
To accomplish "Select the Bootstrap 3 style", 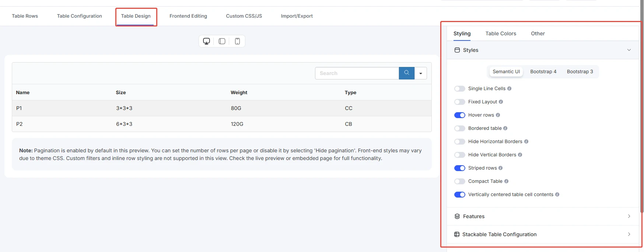I will [x=580, y=72].
